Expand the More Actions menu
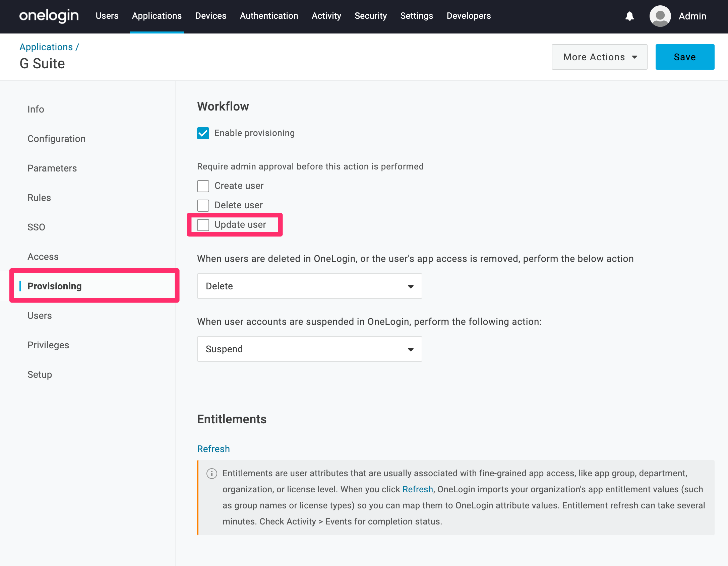Viewport: 728px width, 566px height. tap(599, 57)
